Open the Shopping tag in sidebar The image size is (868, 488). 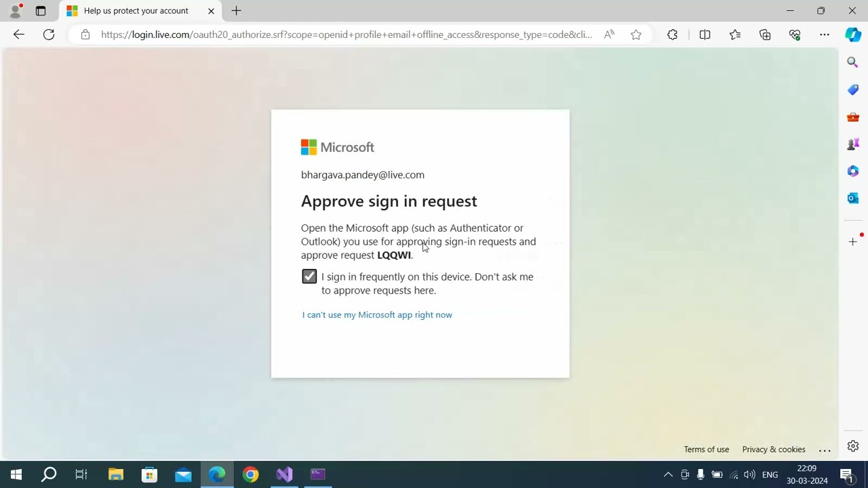[853, 89]
